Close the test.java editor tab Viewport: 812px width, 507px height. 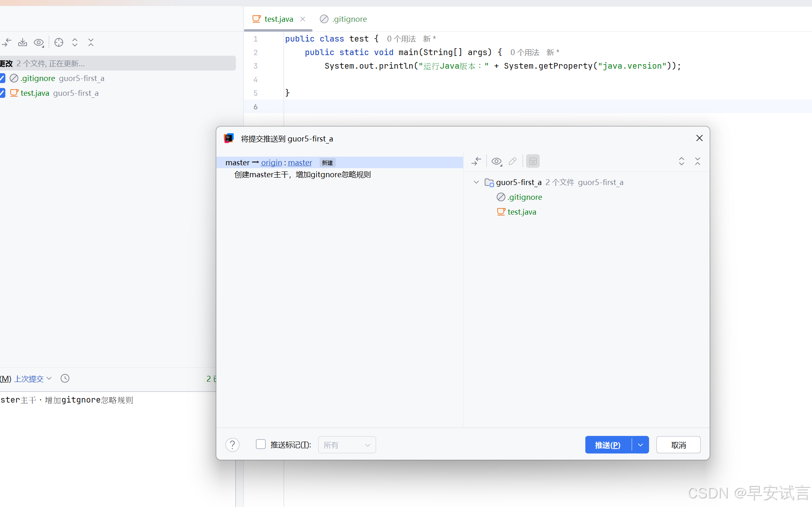tap(303, 19)
